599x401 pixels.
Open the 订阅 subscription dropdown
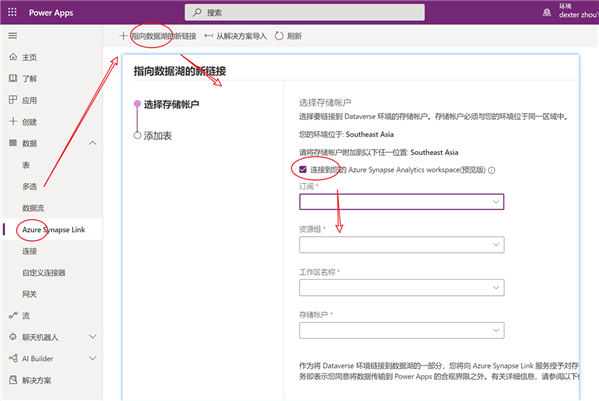(x=401, y=202)
